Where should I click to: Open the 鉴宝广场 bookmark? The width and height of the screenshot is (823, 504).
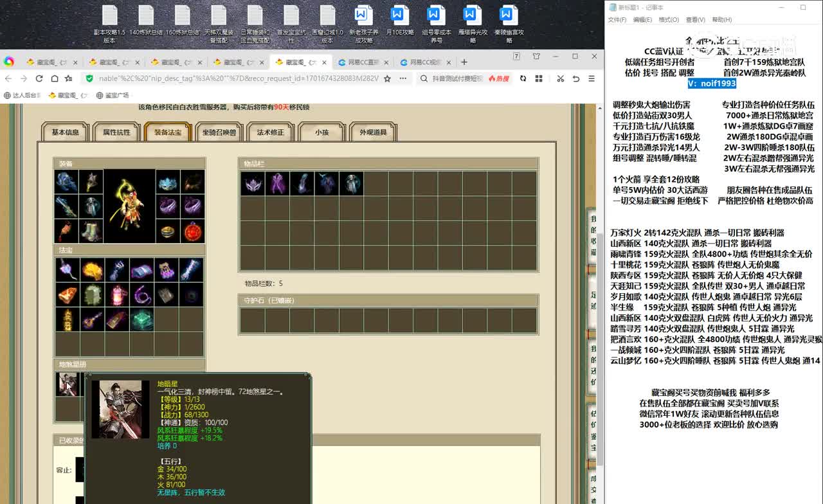(112, 95)
